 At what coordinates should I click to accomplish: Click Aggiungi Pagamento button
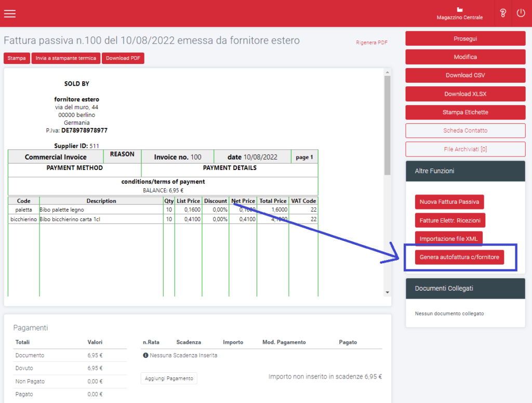coord(169,378)
